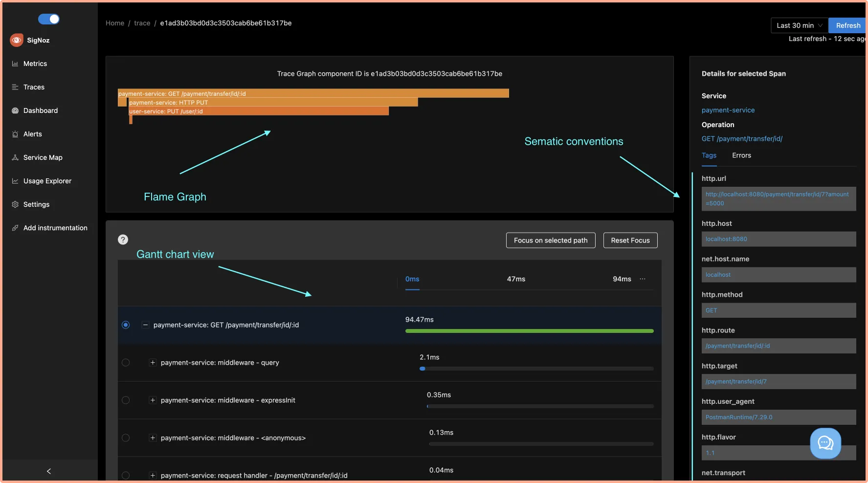
Task: Click the net.host.name localhost value
Action: tap(779, 275)
